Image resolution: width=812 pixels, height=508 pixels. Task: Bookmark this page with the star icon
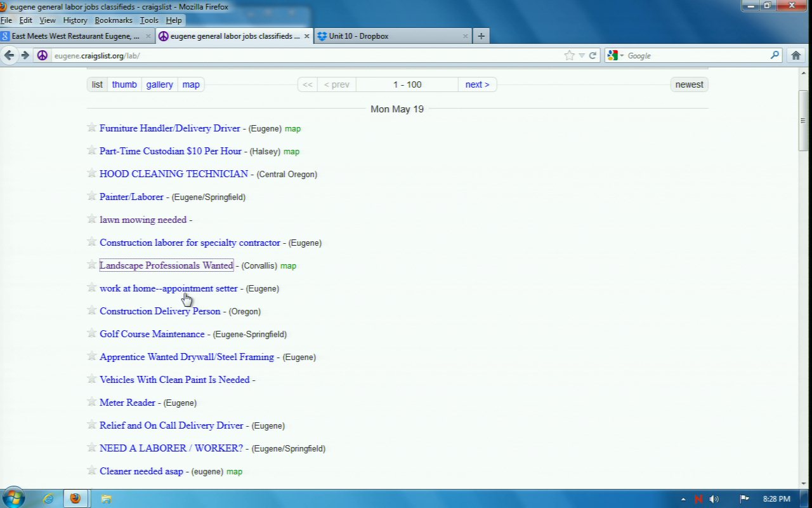click(x=569, y=55)
